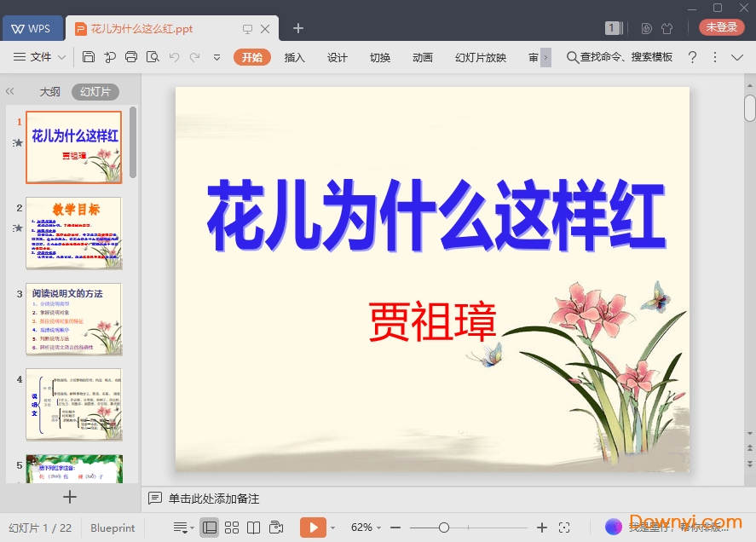Click the Undo icon

tap(175, 57)
